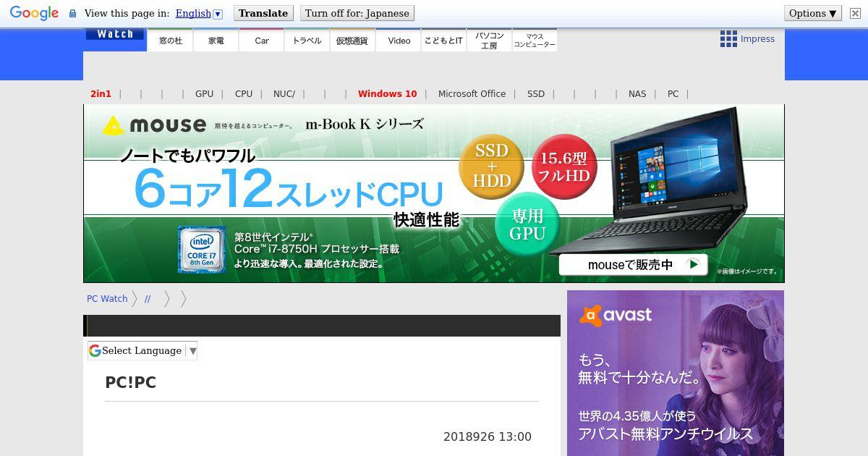The height and width of the screenshot is (456, 868).
Task: Open the Car site tab
Action: click(262, 41)
